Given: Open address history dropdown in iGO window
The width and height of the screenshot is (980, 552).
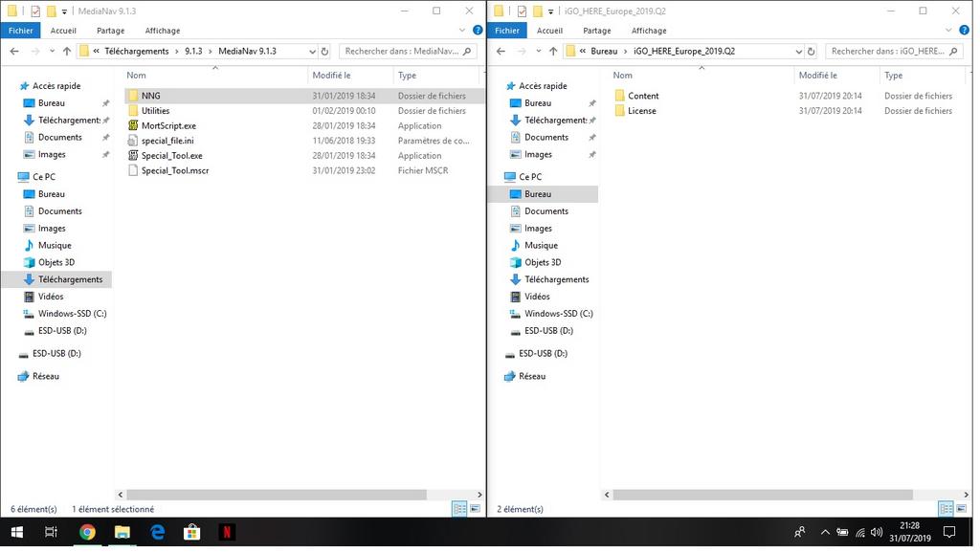Looking at the screenshot, I should [798, 52].
